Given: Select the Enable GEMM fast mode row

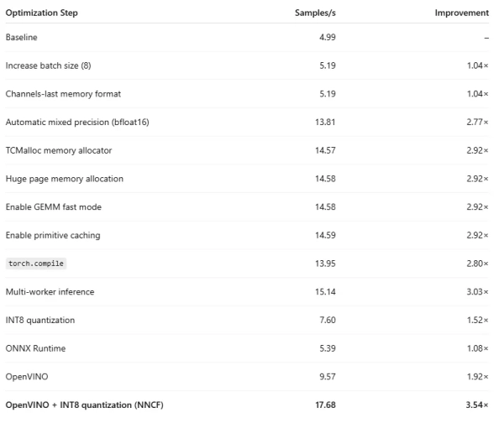Looking at the screenshot, I should [54, 206].
